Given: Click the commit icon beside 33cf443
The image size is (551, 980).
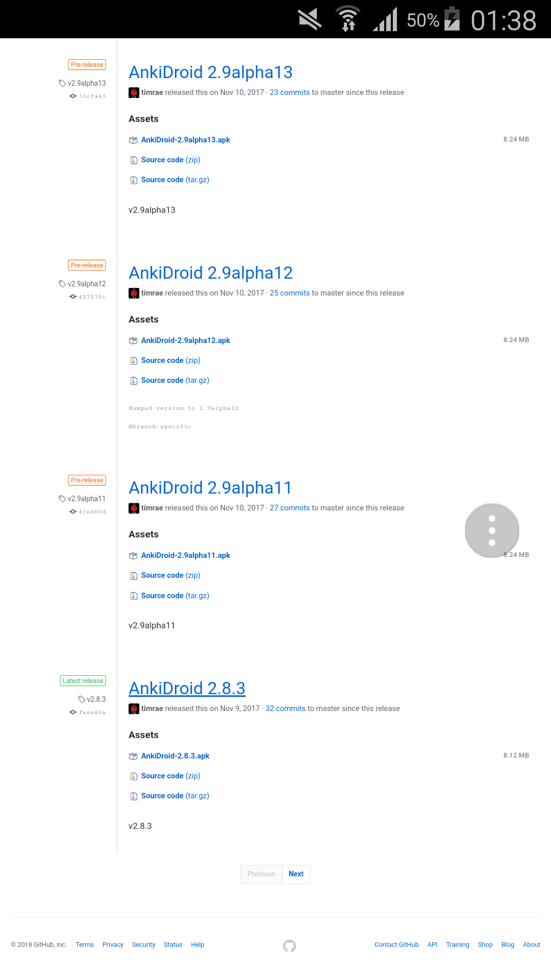Looking at the screenshot, I should pyautogui.click(x=73, y=96).
